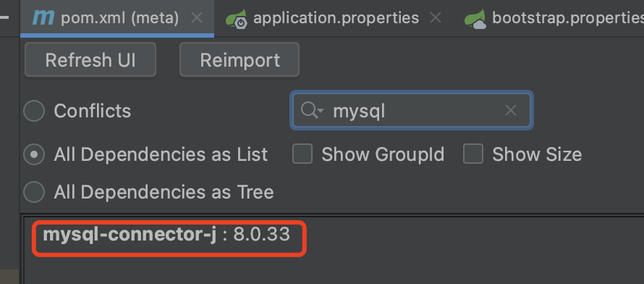Select All Dependencies as List option
Viewport: 644px width, 284px height.
tap(34, 154)
